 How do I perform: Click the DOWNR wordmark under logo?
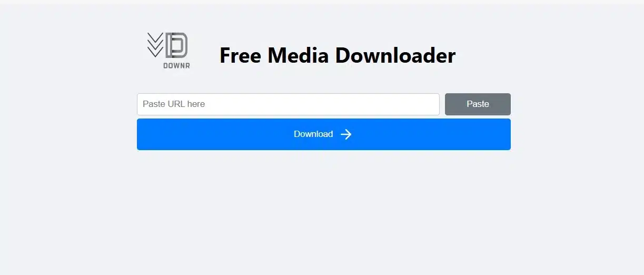[x=176, y=66]
